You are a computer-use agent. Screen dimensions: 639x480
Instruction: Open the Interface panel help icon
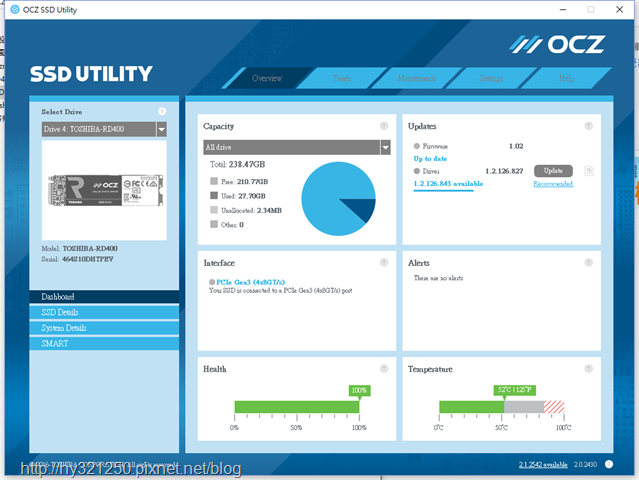(x=384, y=262)
